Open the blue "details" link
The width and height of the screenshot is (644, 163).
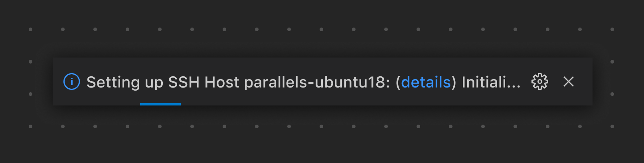tap(426, 82)
